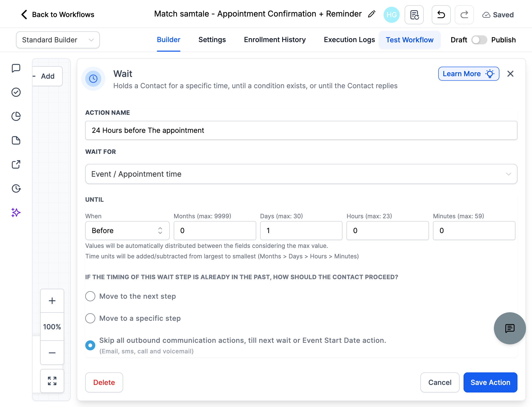Image resolution: width=532 pixels, height=407 pixels.
Task: Toggle the Draft/Publish switch
Action: [x=479, y=40]
